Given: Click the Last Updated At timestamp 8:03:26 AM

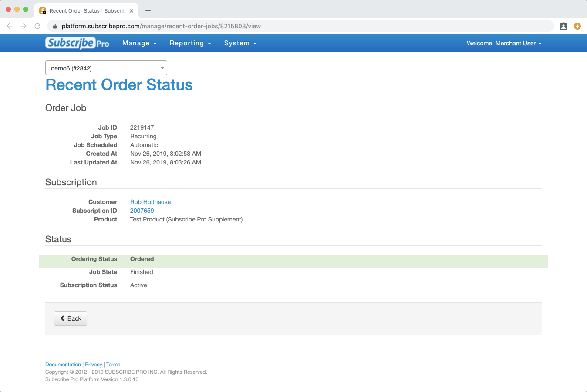Looking at the screenshot, I should point(165,162).
